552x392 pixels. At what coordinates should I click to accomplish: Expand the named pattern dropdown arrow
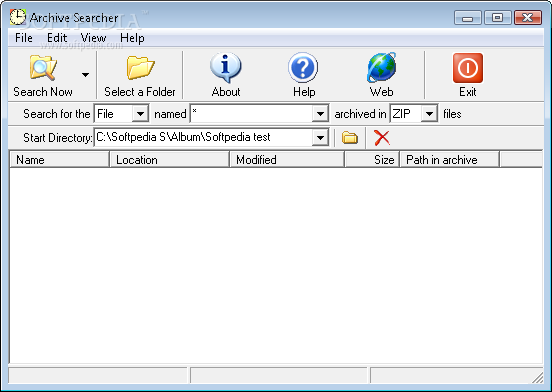point(320,114)
